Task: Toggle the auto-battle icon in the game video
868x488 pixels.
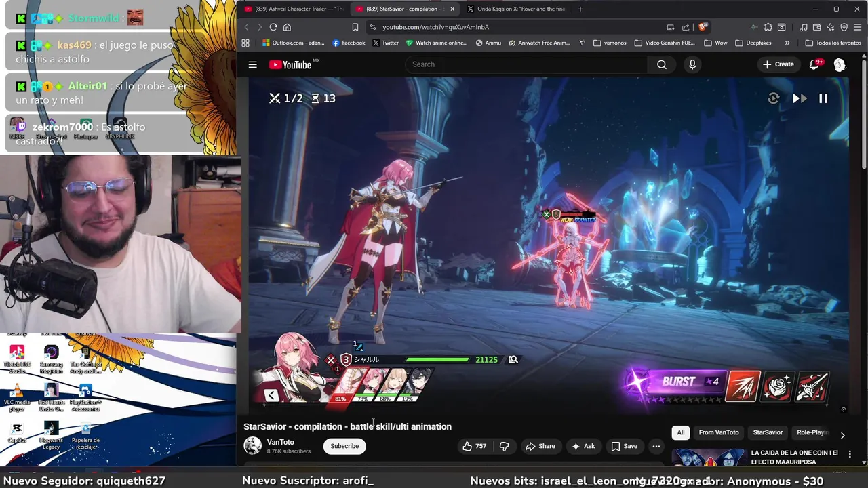Action: click(x=773, y=98)
